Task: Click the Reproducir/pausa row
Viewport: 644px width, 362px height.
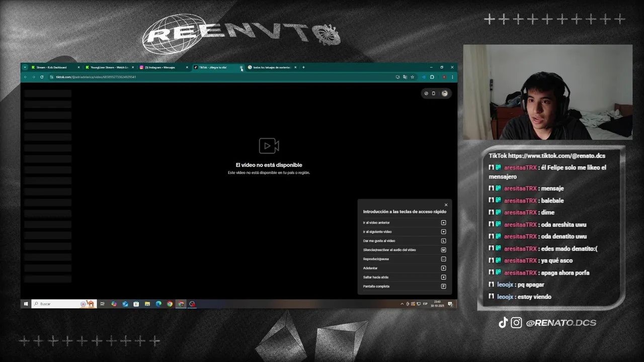Action: (405, 259)
